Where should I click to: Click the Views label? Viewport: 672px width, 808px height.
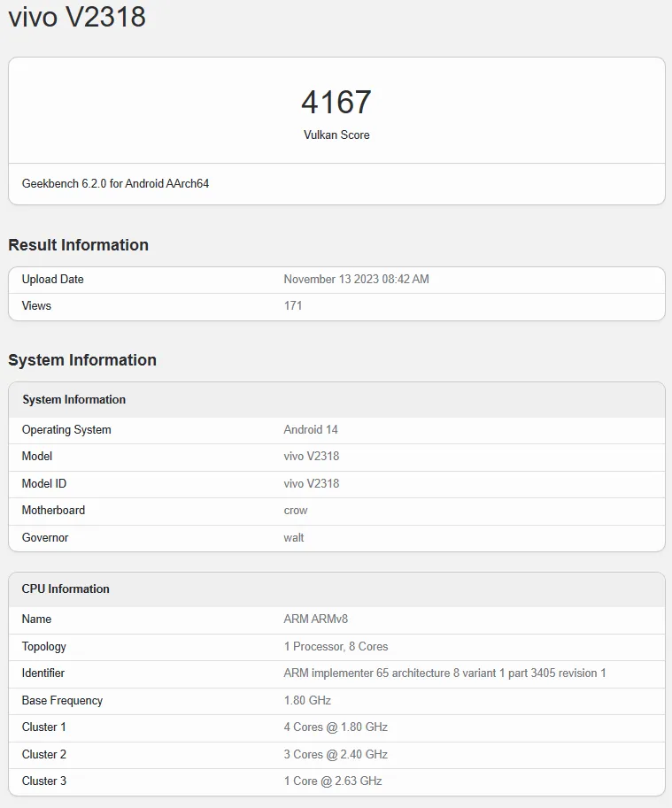pyautogui.click(x=36, y=305)
